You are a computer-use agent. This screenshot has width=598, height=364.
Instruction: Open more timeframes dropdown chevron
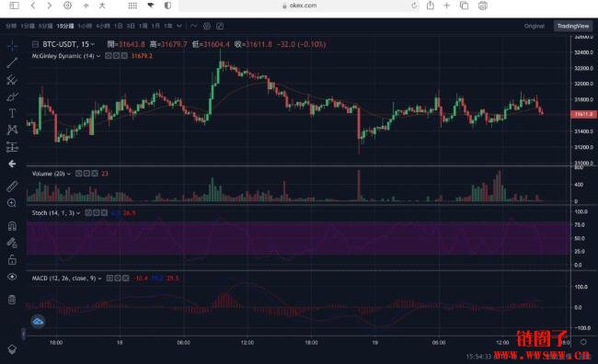click(179, 26)
